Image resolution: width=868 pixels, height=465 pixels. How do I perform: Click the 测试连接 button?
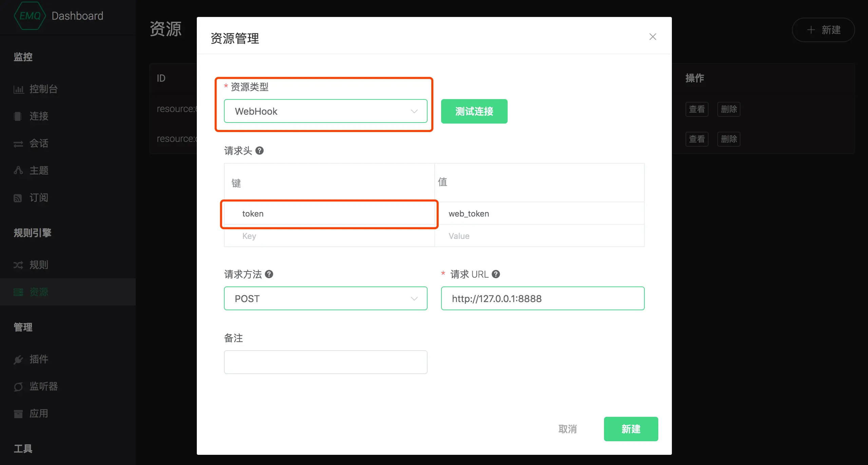474,111
